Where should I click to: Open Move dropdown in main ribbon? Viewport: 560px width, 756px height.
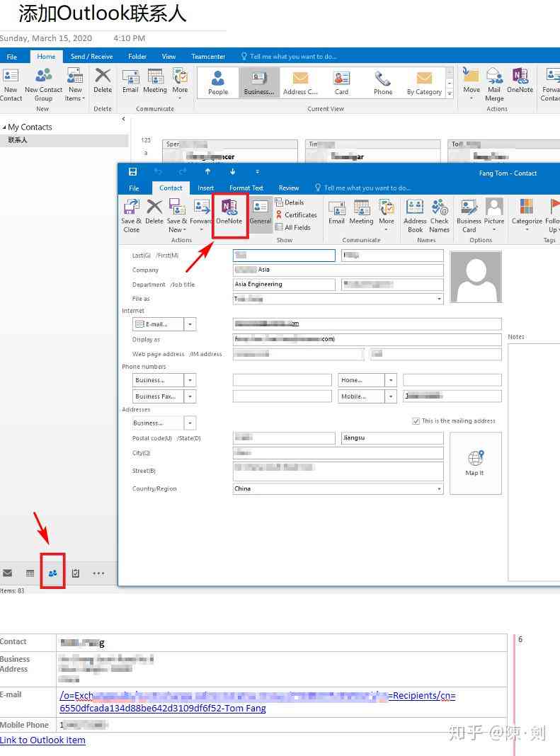(472, 84)
